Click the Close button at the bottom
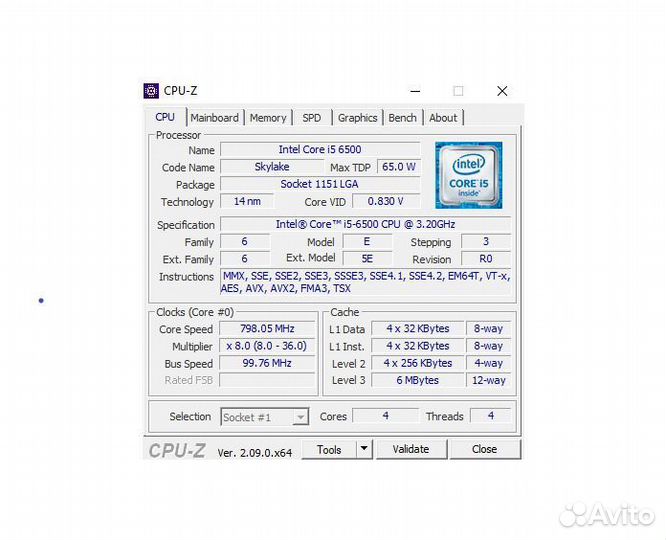Viewport: 666px width, 540px height. coord(484,449)
